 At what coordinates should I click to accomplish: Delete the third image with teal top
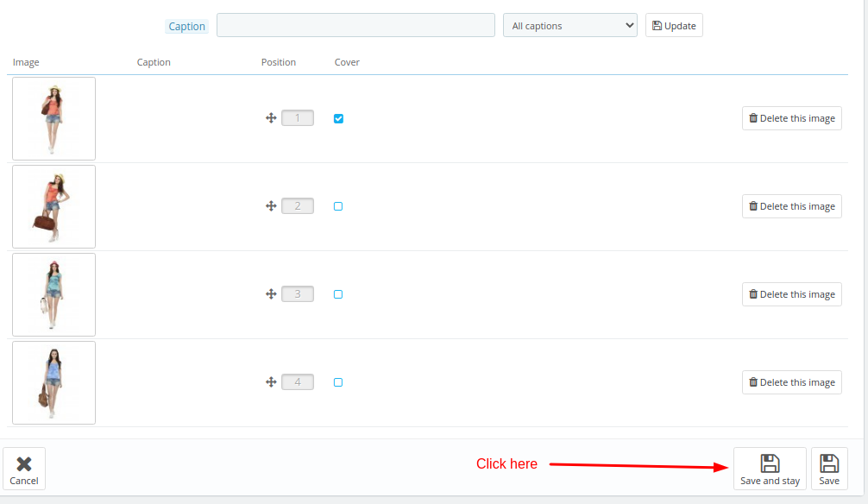tap(791, 294)
